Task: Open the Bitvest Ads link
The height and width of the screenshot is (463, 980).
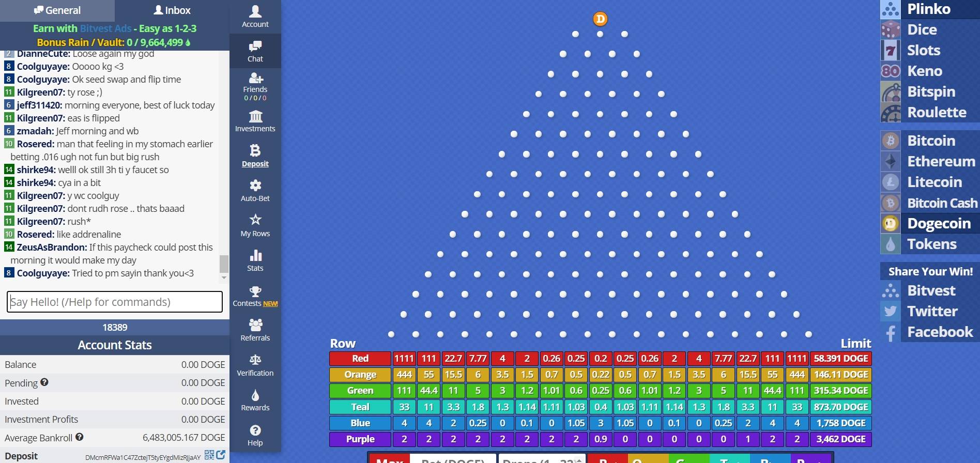Action: click(x=105, y=28)
